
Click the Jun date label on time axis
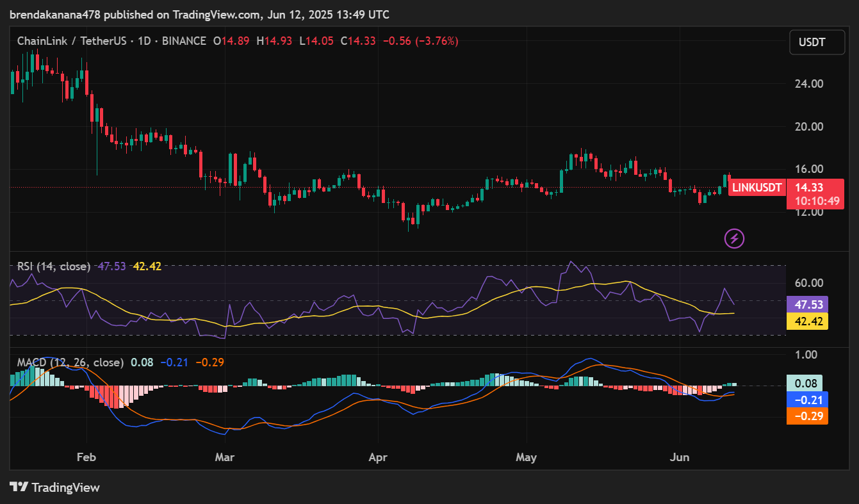[x=679, y=457]
